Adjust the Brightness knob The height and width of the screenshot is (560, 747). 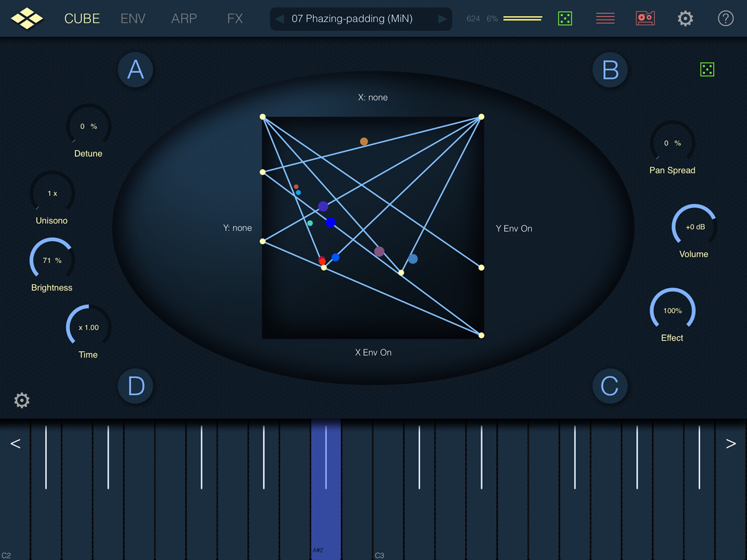pos(51,260)
